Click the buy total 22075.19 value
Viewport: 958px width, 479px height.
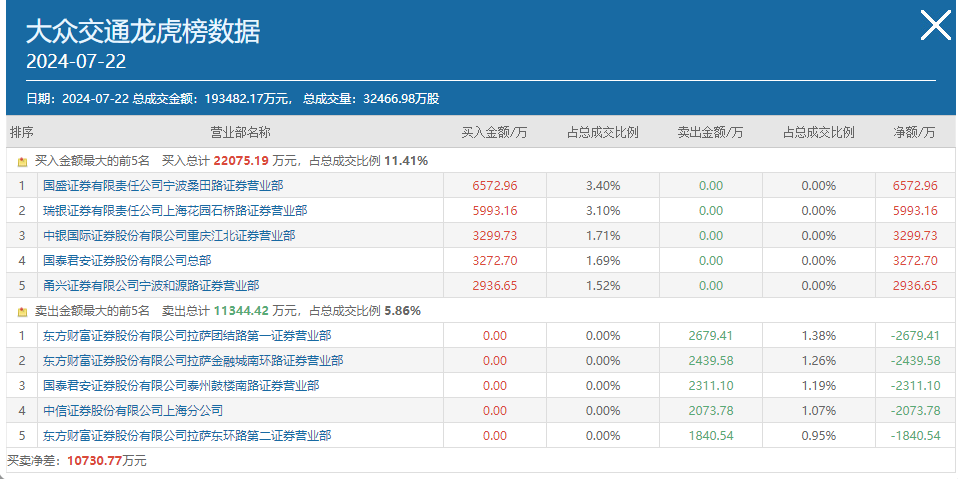tap(241, 161)
